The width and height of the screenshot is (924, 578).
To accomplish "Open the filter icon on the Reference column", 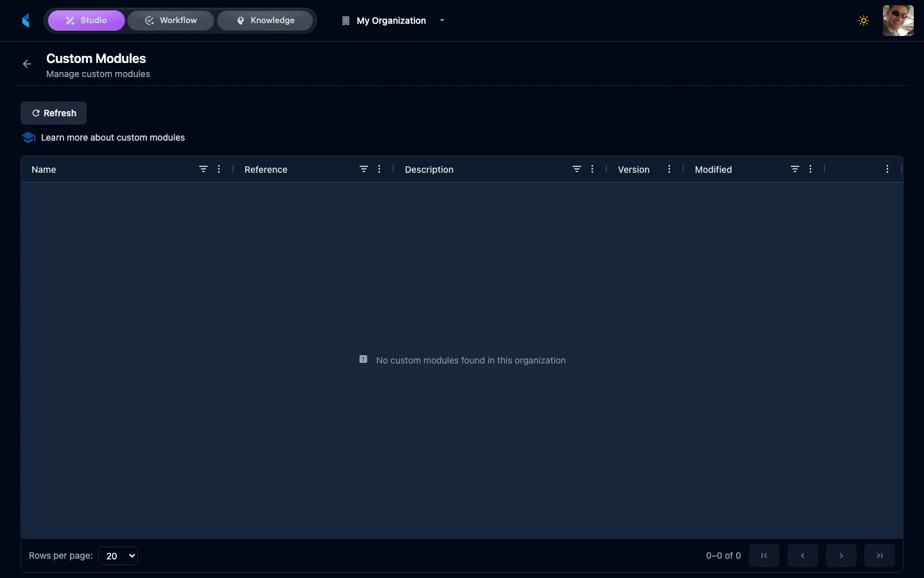I will coord(364,169).
